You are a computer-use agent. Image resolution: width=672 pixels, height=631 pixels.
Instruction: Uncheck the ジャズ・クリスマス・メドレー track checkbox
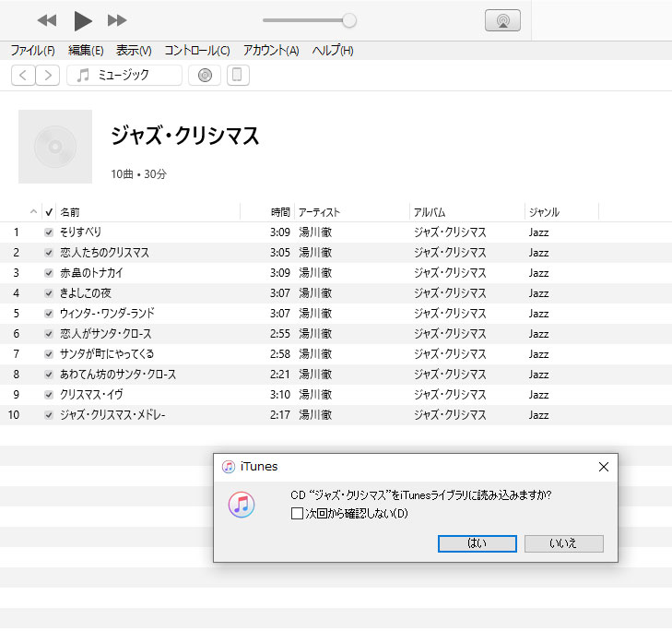point(49,415)
